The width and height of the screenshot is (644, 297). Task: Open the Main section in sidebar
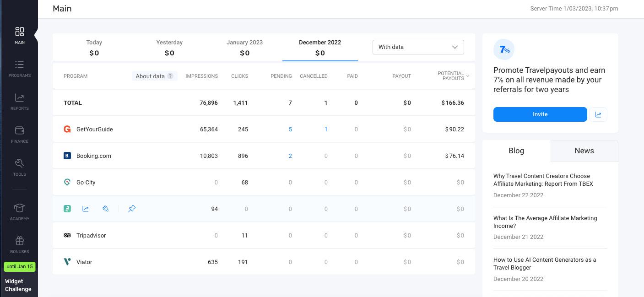click(x=19, y=36)
